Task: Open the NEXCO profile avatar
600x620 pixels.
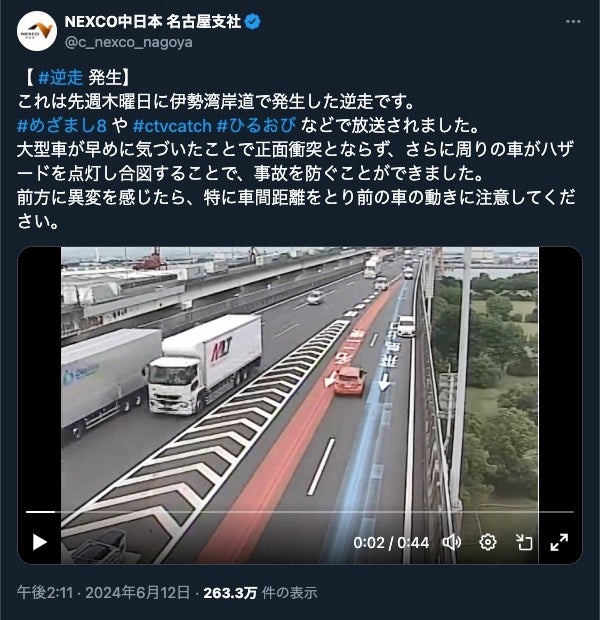Action: [x=37, y=31]
